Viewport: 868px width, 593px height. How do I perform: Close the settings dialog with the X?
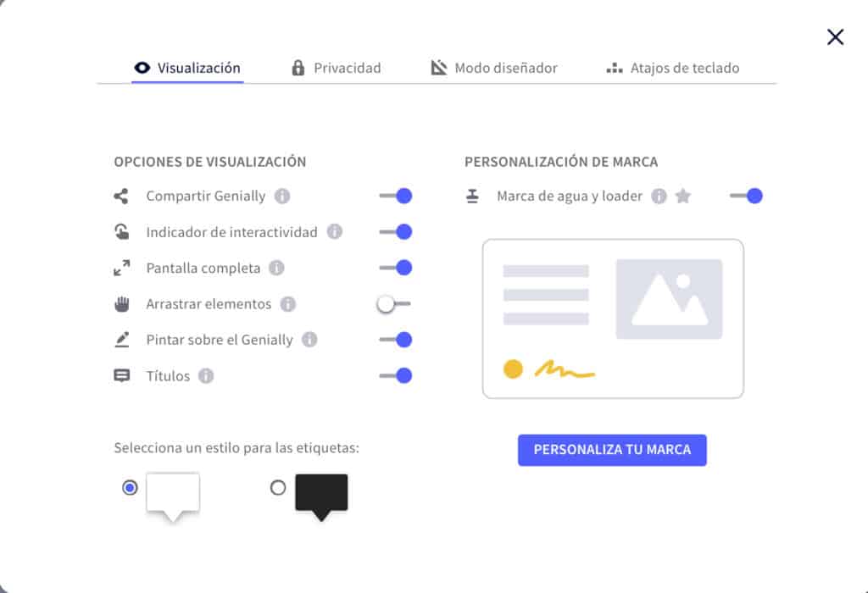[835, 37]
